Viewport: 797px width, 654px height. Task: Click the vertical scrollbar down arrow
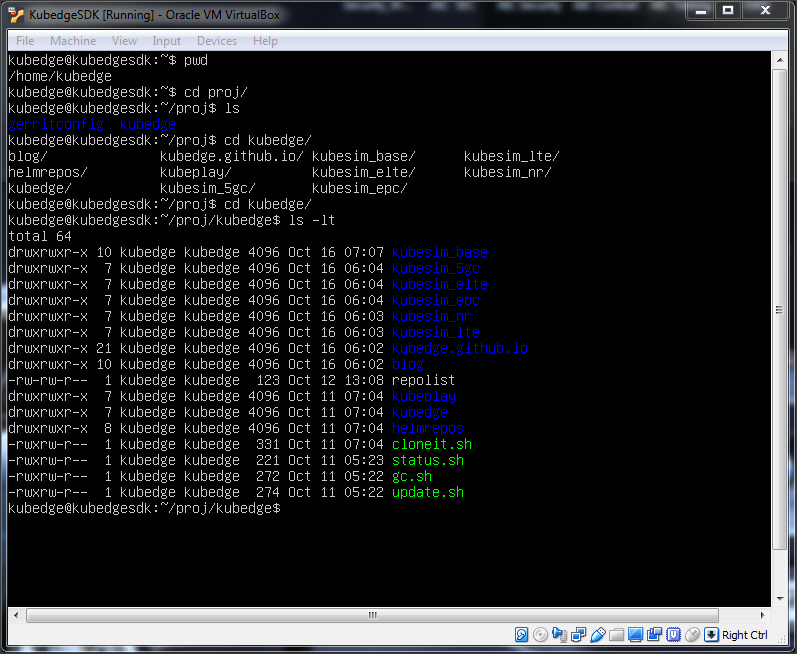click(x=780, y=599)
